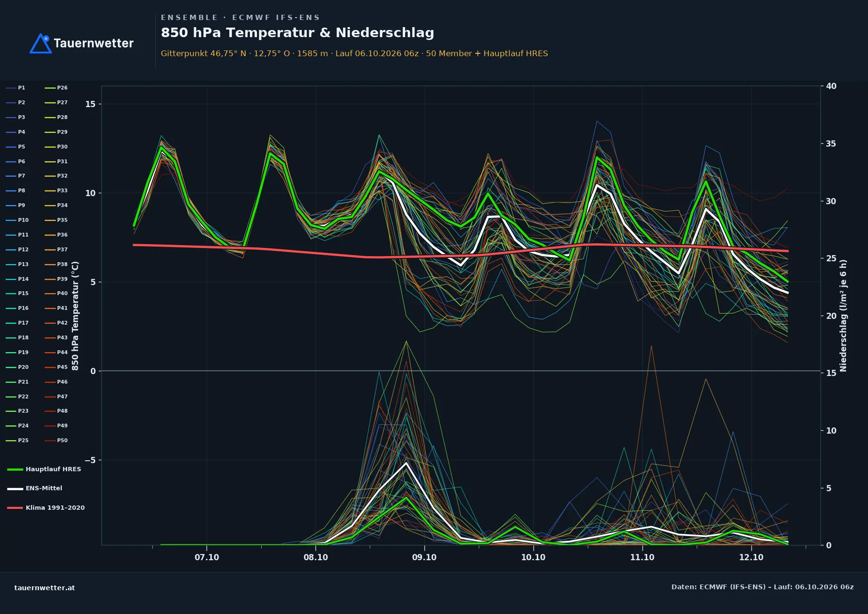Click the 10.10 date axis label
The height and width of the screenshot is (614, 868).
tap(533, 557)
